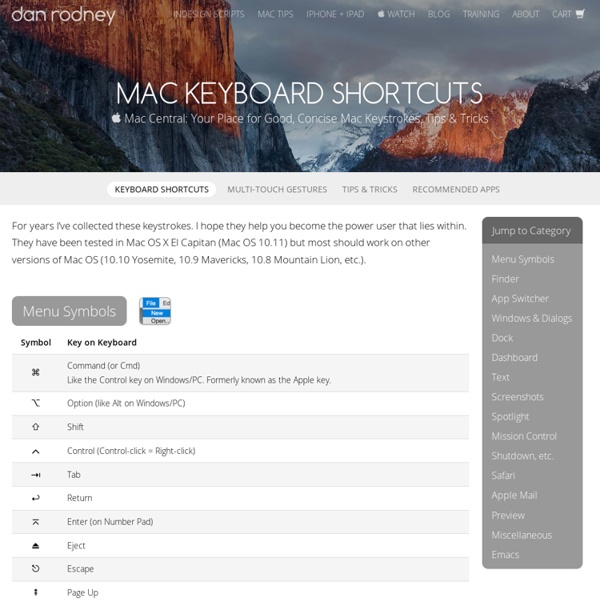Open the Watch navigation link
Viewport: 600px width, 600px height.
click(x=401, y=14)
